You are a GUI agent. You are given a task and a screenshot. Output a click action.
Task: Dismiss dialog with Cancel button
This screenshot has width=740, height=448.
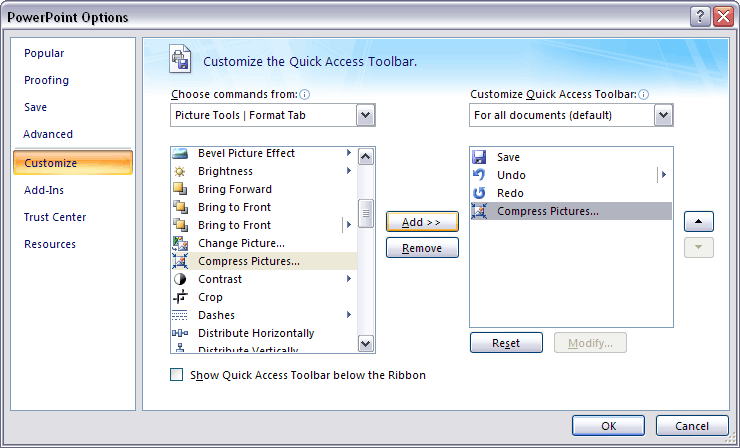692,426
